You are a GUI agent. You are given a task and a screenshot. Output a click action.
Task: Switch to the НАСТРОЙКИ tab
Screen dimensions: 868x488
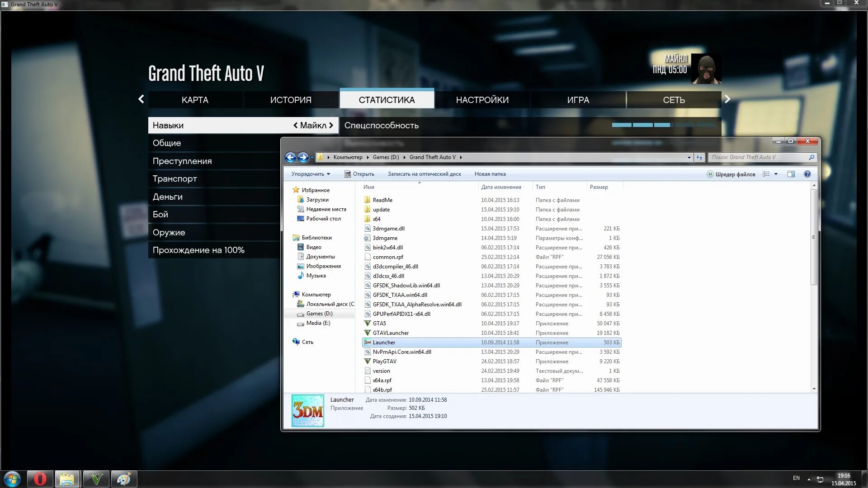[x=482, y=100]
